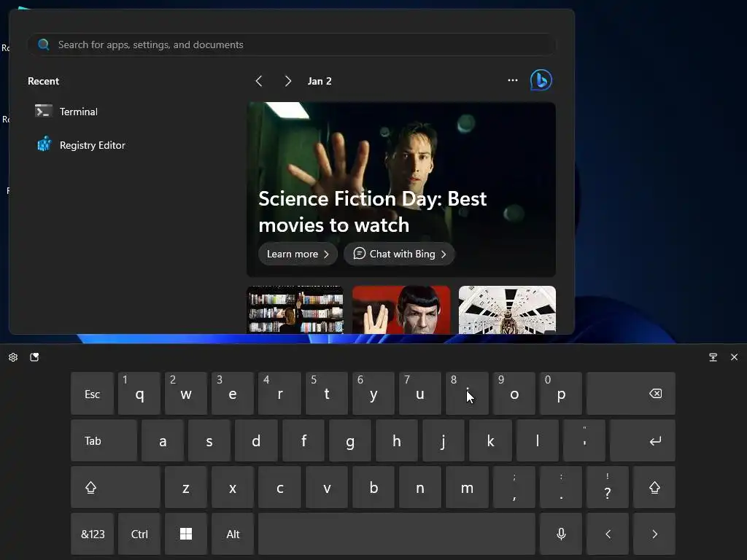The width and height of the screenshot is (747, 560).
Task: Tap the left Shift key
Action: [x=115, y=487]
